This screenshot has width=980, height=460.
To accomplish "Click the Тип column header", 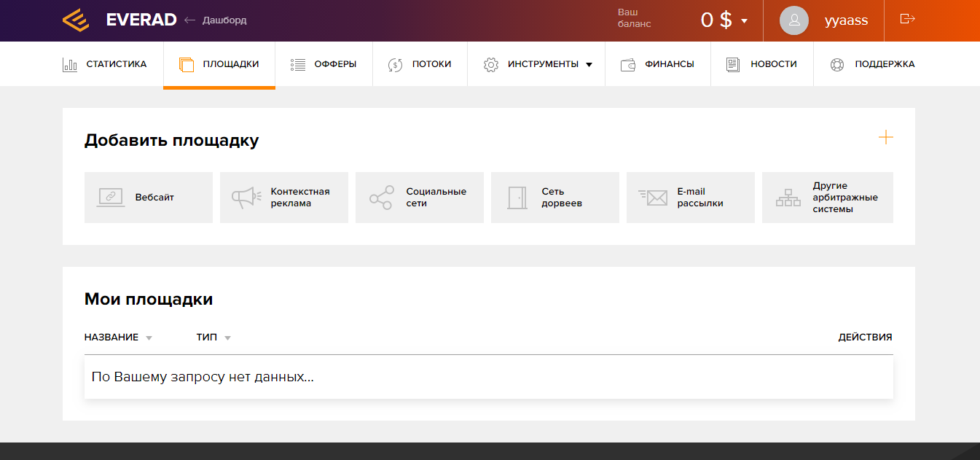I will 207,338.
